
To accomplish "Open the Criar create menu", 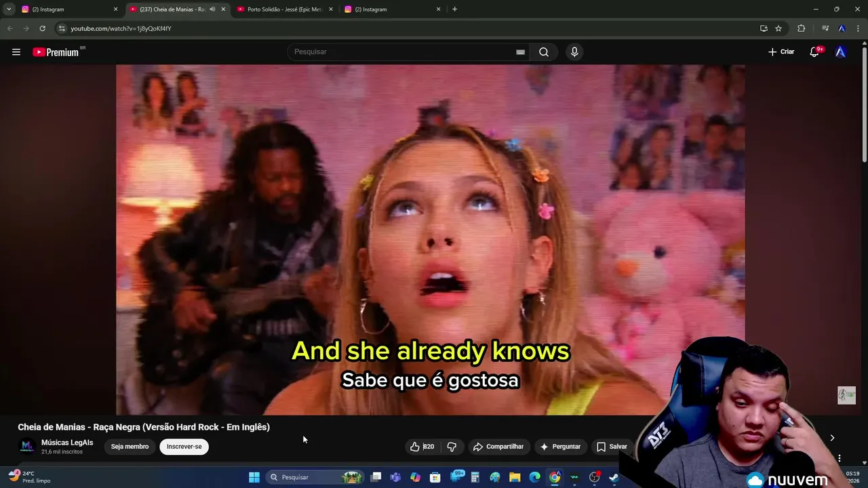I will (781, 52).
